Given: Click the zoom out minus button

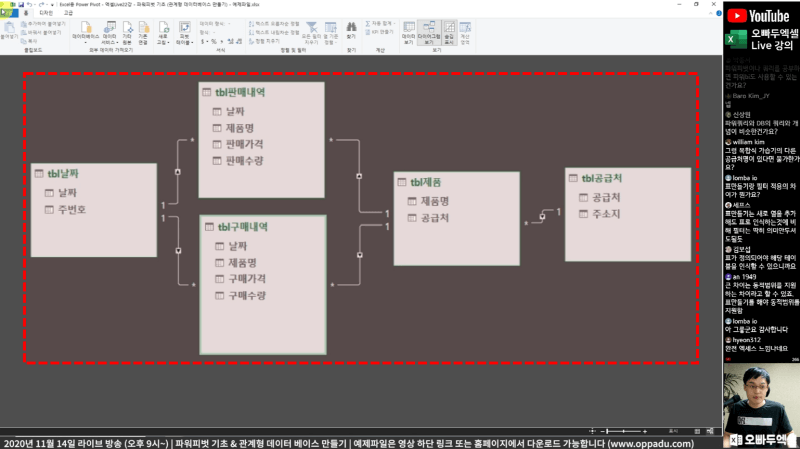Looking at the screenshot, I should click(x=603, y=432).
